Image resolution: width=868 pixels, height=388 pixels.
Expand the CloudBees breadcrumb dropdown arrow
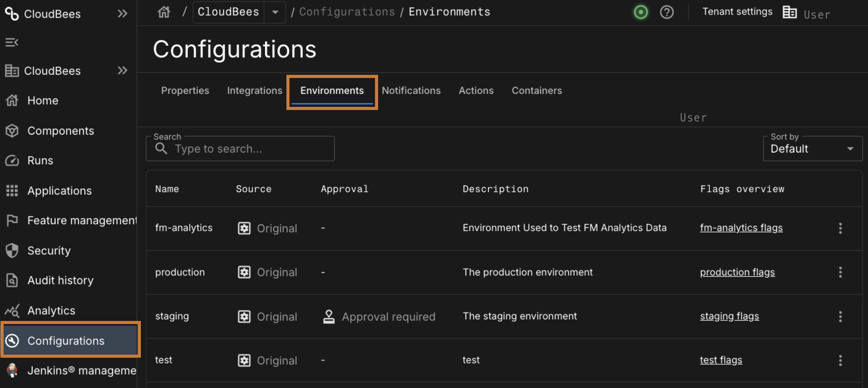[275, 12]
